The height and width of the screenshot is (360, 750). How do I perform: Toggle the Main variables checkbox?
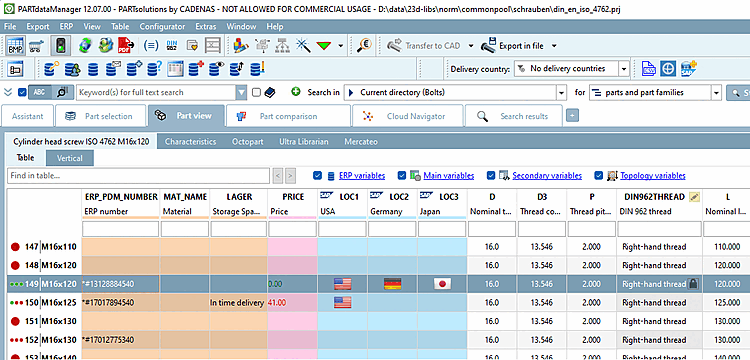402,175
